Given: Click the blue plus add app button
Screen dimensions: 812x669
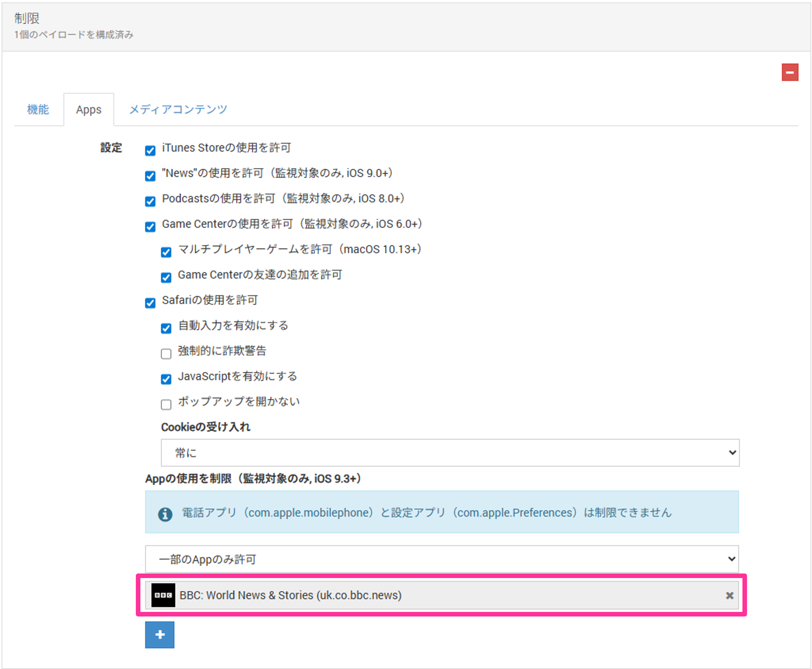Looking at the screenshot, I should [159, 634].
